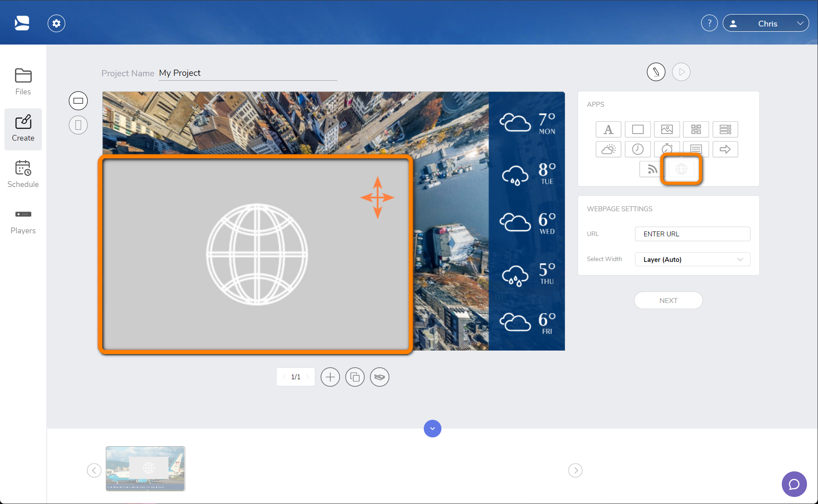Click the preview play button
The image size is (818, 504).
[x=681, y=72]
